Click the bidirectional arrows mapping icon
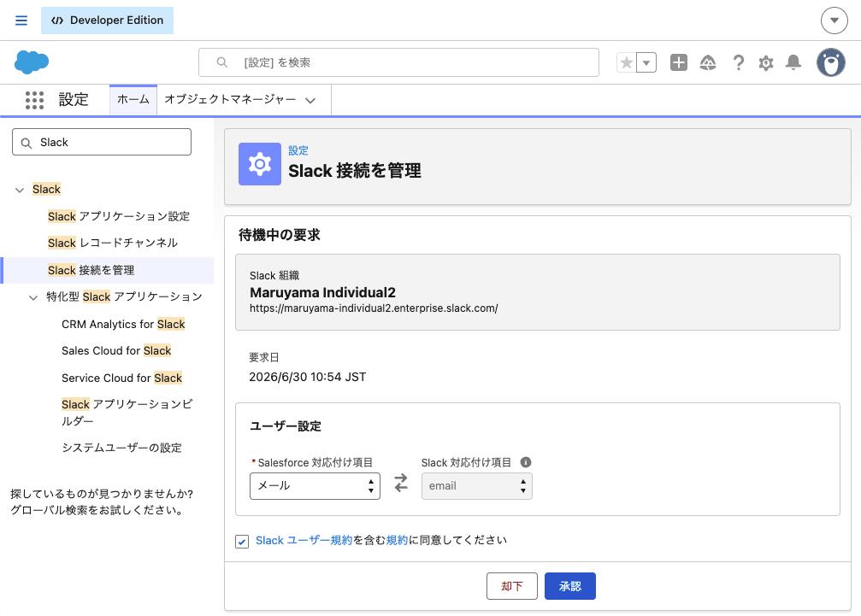This screenshot has height=616, width=861. point(401,484)
